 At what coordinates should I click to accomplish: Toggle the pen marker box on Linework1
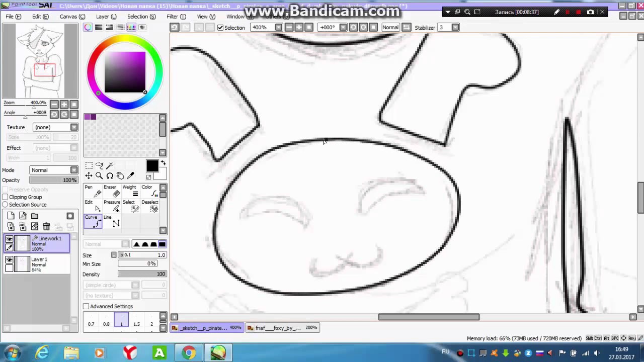(x=9, y=247)
